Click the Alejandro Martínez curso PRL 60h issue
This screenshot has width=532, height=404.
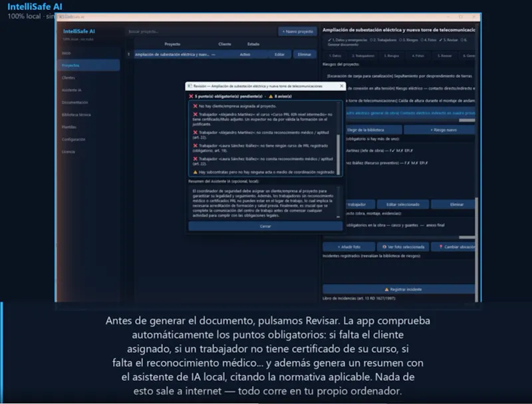tap(263, 120)
